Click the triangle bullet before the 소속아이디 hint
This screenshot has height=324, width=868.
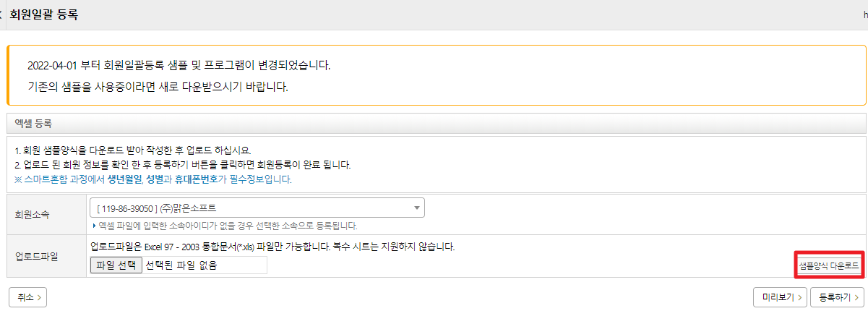click(95, 226)
